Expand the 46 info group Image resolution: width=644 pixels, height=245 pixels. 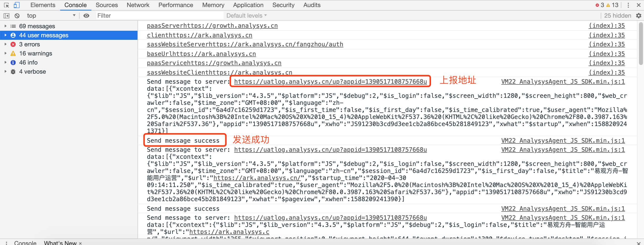click(6, 62)
